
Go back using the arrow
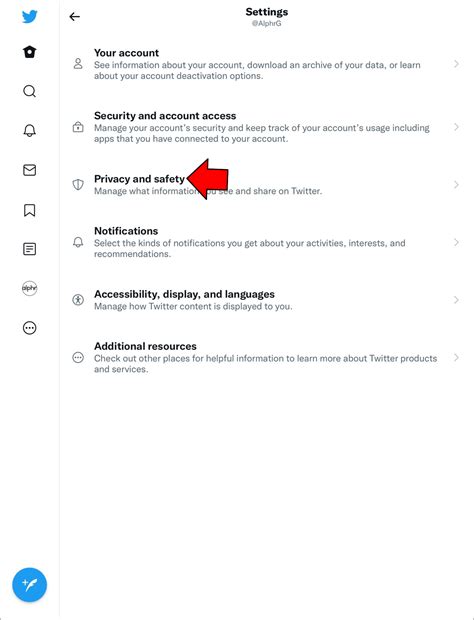pos(74,17)
